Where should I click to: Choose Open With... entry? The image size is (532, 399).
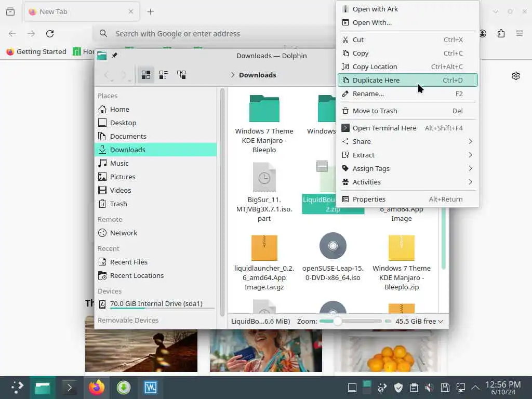(407, 23)
